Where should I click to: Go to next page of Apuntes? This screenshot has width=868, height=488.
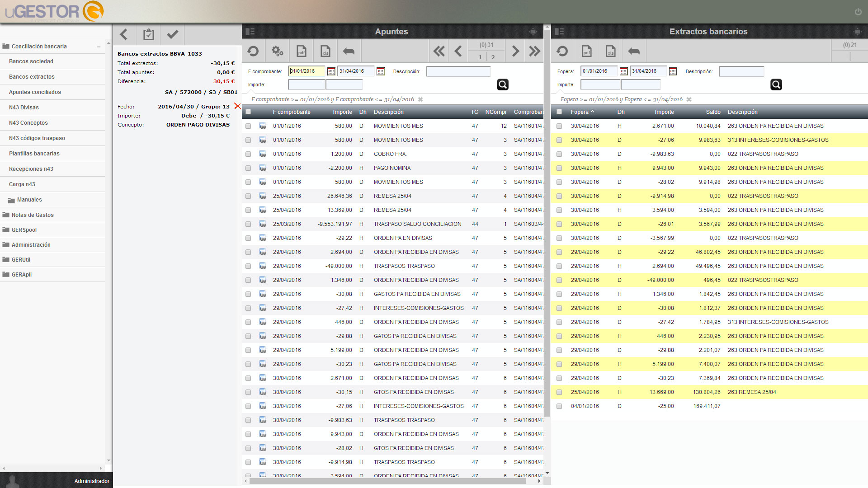[515, 51]
